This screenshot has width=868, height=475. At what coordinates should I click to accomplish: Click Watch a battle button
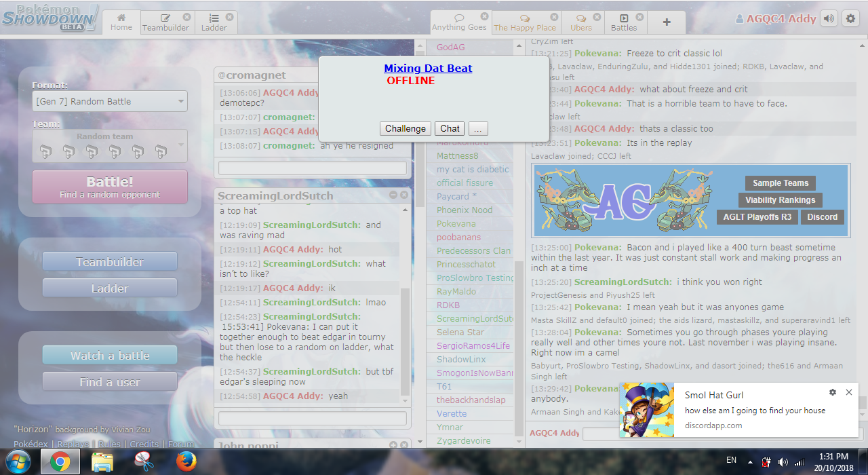110,356
